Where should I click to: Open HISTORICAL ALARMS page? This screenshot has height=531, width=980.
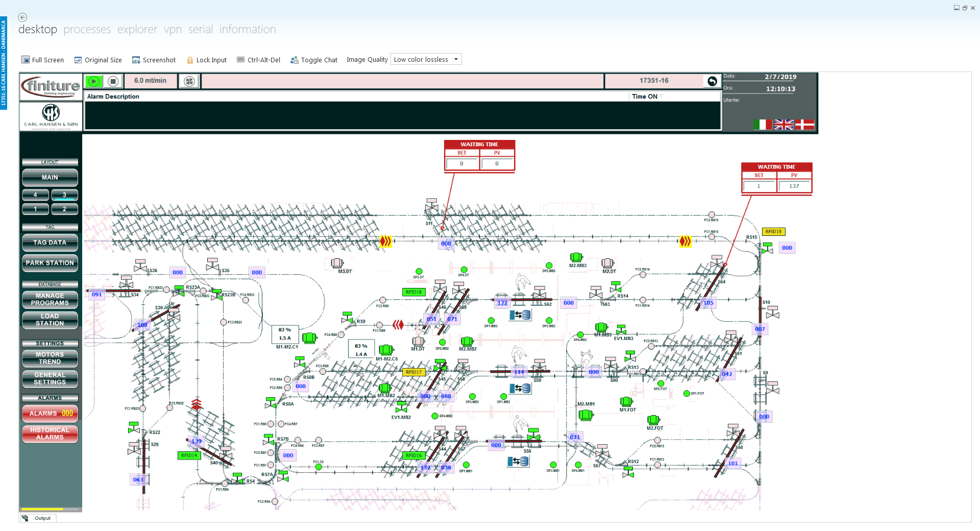click(x=50, y=433)
